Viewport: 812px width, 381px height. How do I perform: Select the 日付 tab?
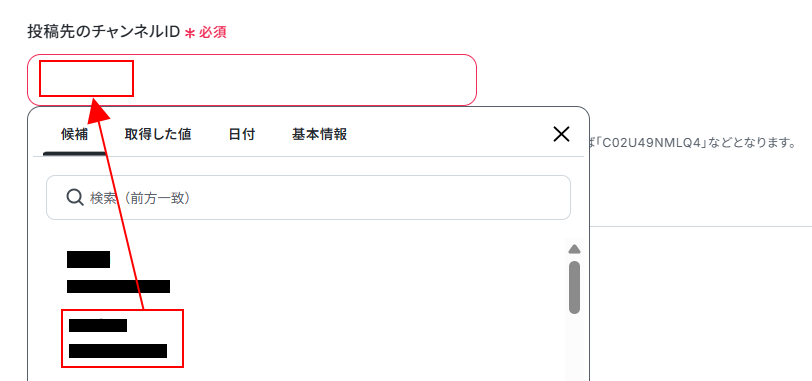(x=242, y=135)
